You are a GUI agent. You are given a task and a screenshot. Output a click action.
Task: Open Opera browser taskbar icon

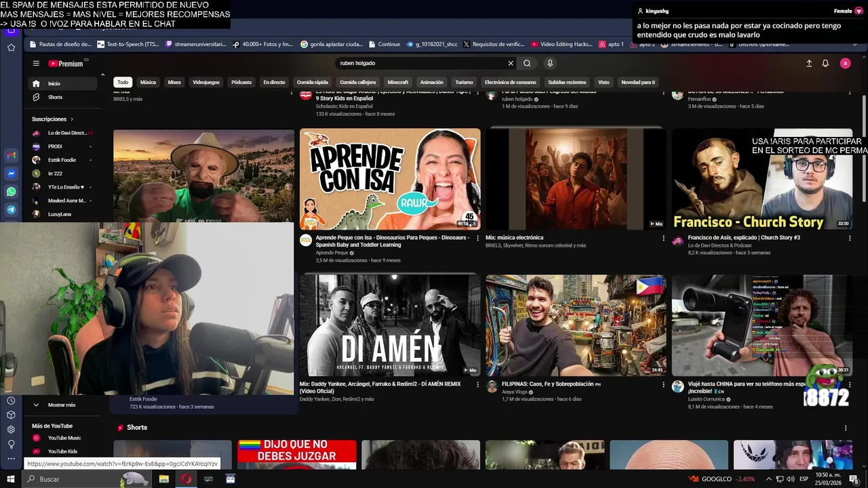[x=186, y=479]
